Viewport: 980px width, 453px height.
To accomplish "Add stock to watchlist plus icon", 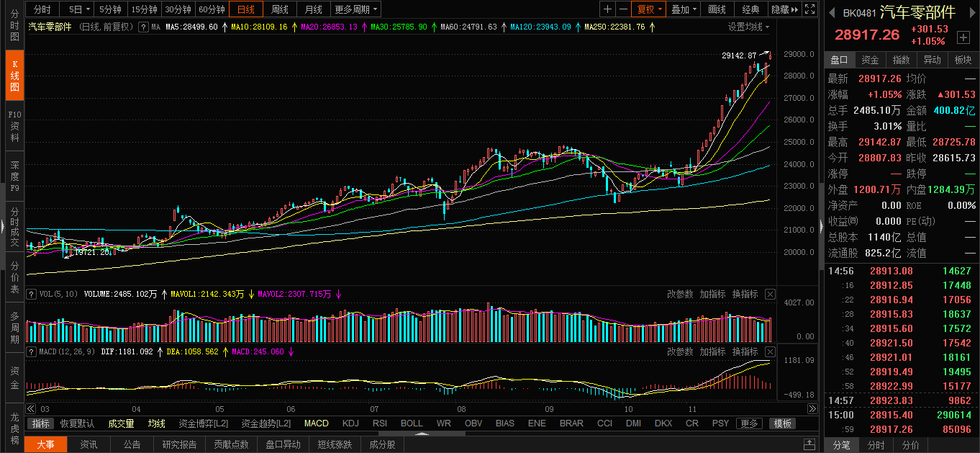I will (x=963, y=36).
